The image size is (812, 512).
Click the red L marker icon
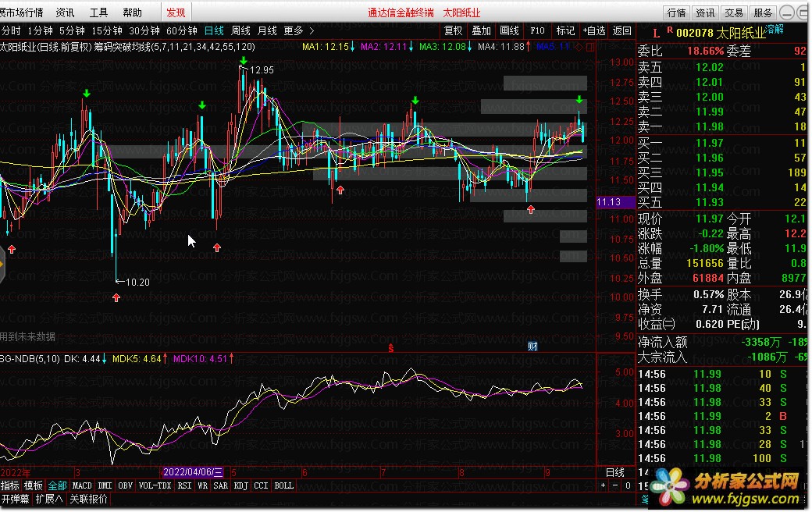click(x=656, y=34)
